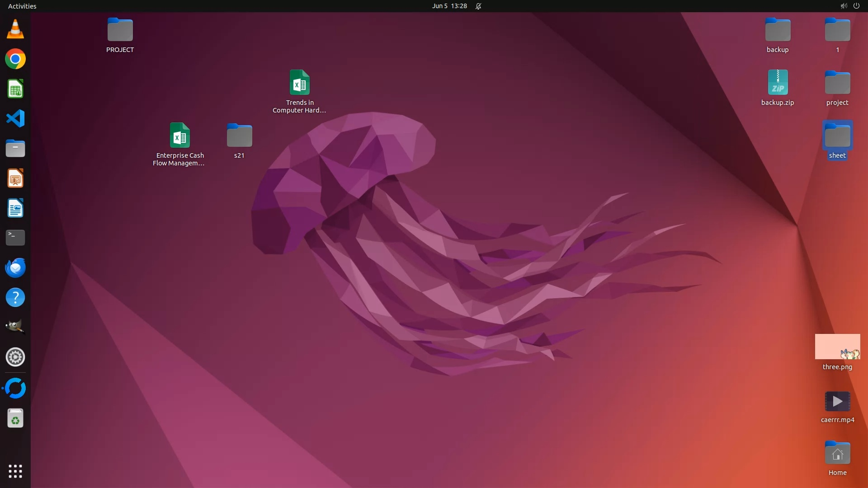Launch LibreOffice Writer from dock

[x=15, y=208]
